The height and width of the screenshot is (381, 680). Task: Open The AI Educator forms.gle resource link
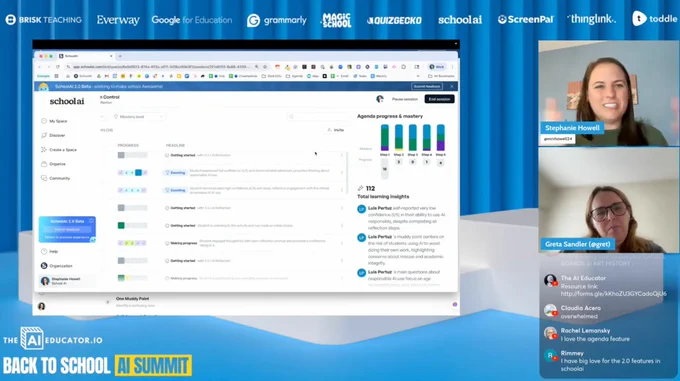tap(613, 294)
